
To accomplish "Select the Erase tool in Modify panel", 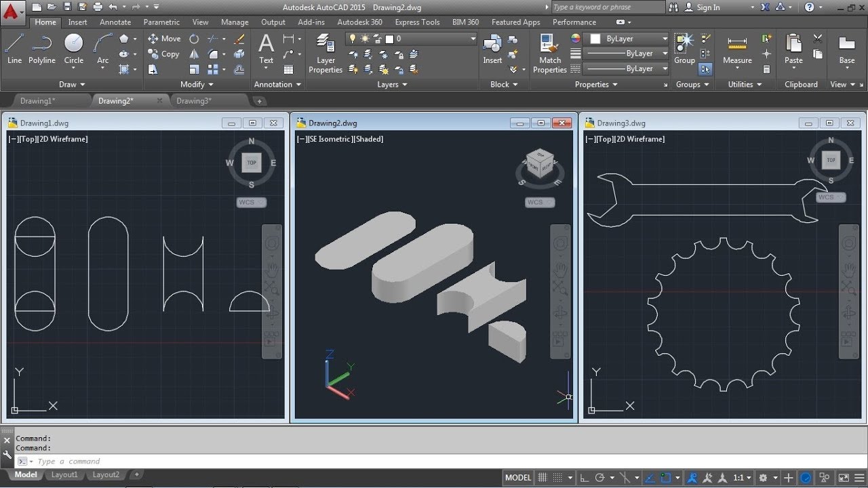I will point(239,39).
